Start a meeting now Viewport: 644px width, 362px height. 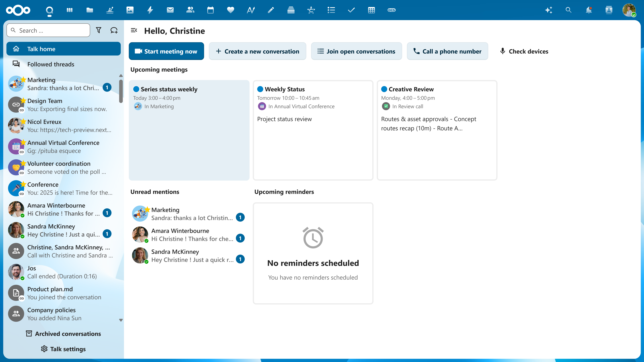click(x=166, y=51)
